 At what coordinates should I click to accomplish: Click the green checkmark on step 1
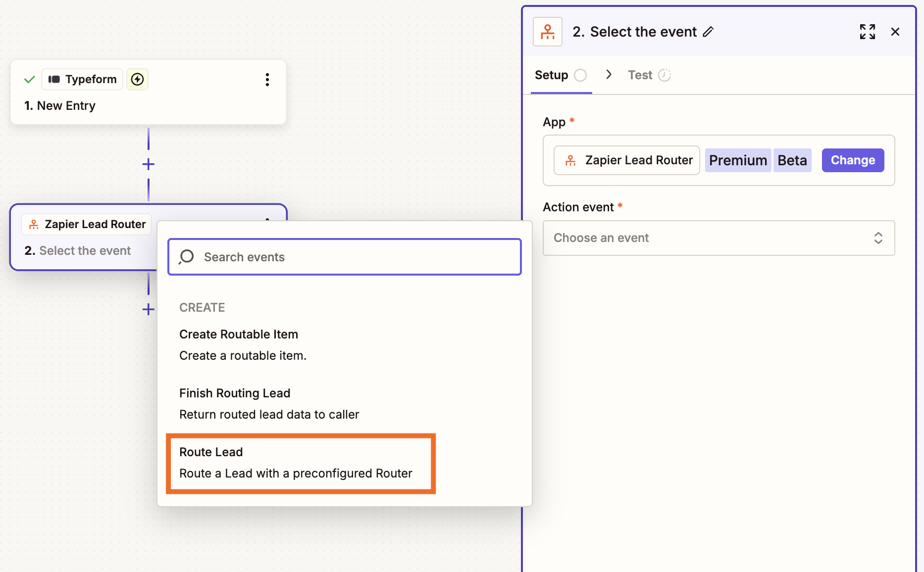(30, 79)
